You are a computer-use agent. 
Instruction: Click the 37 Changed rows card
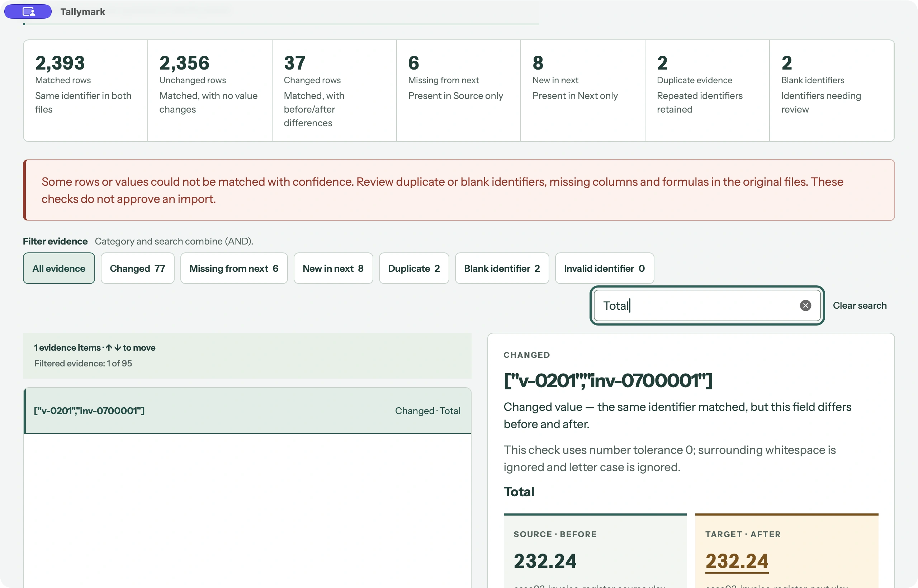point(334,91)
